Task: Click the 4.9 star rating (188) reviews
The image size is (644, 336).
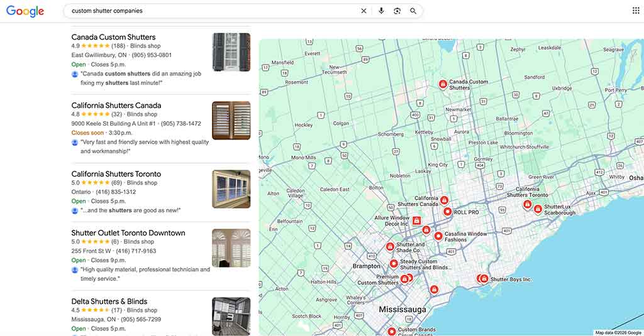Action: (98, 46)
